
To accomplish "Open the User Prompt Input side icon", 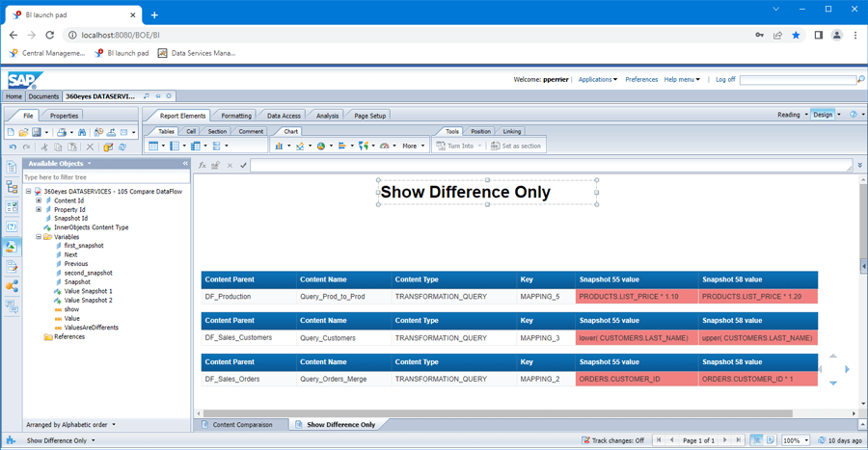I will 12,226.
